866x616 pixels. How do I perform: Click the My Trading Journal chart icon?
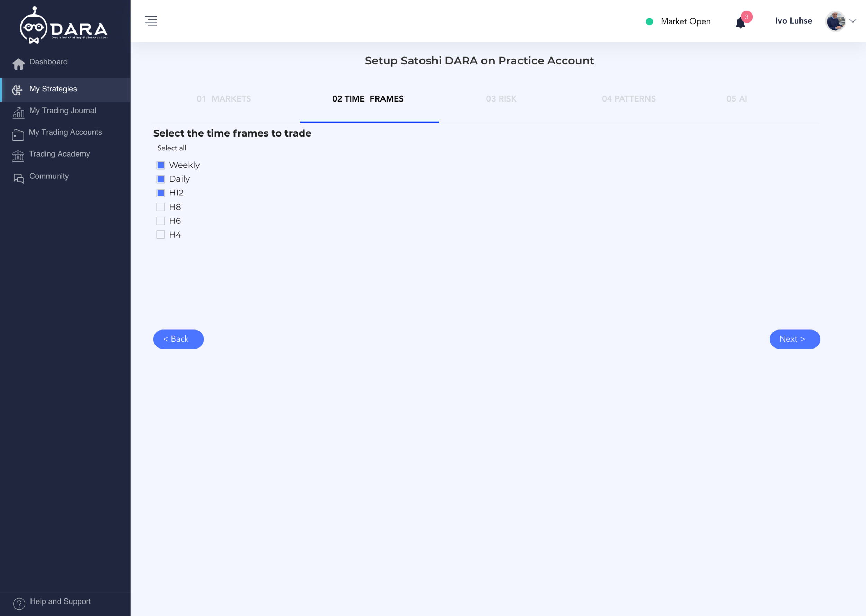[x=18, y=113]
